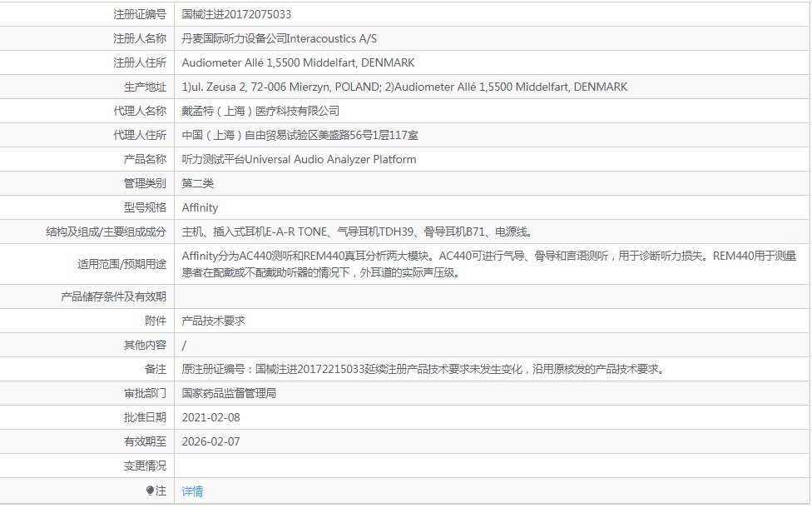Viewport: 812px width, 508px height.
Task: Select intended use text starting Affinity分为AC440
Action: pyautogui.click(x=489, y=264)
